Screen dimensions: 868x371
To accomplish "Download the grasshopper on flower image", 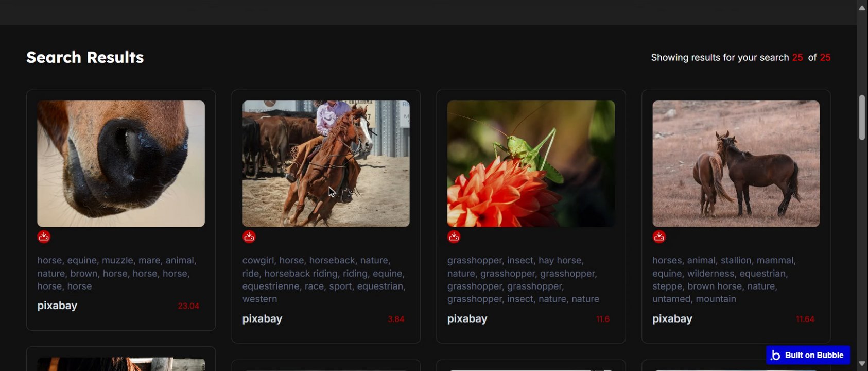I will click(x=454, y=237).
